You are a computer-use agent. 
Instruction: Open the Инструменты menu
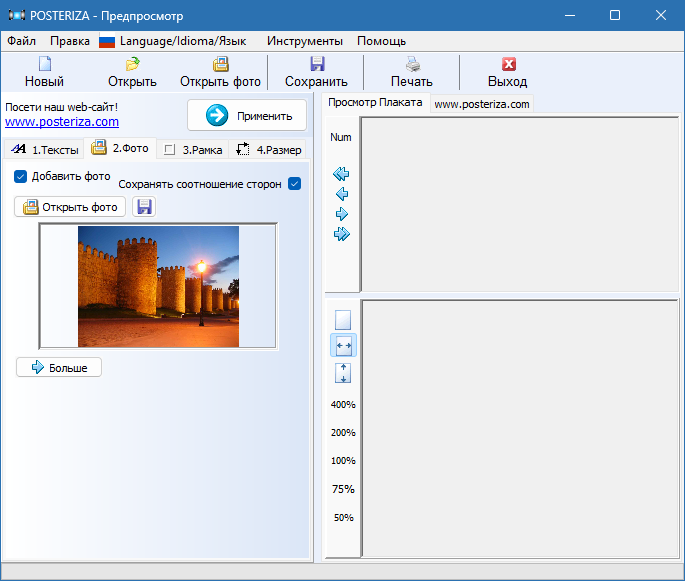tap(305, 41)
